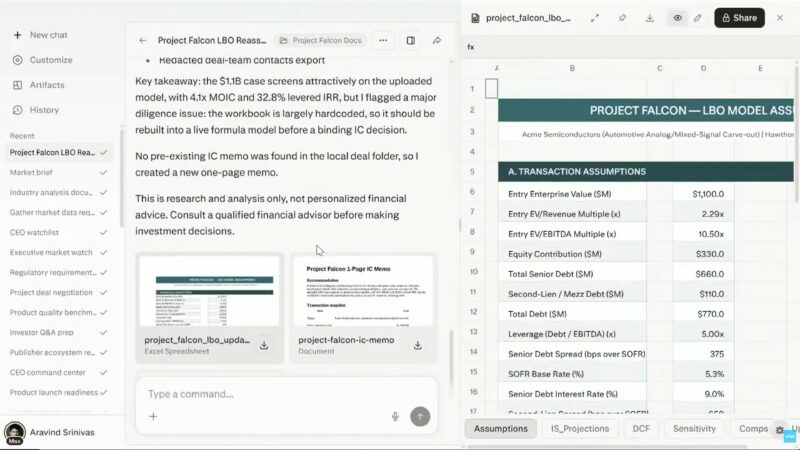Switch to the IS_Projections sheet tab
Viewport: 800px width, 450px height.
[x=580, y=429]
